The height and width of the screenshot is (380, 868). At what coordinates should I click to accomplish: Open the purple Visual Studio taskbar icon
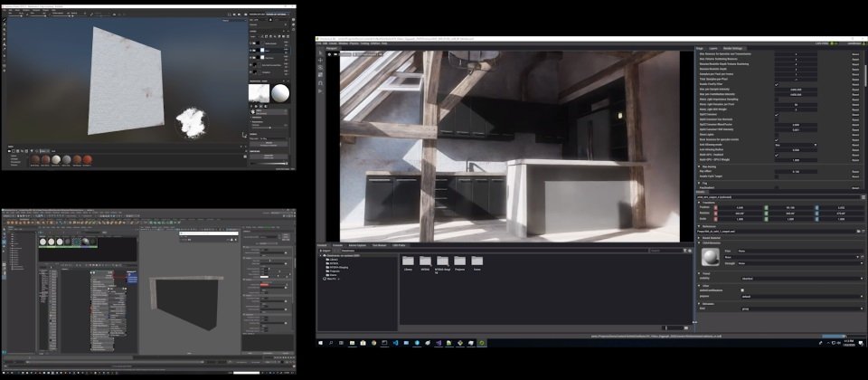439,343
